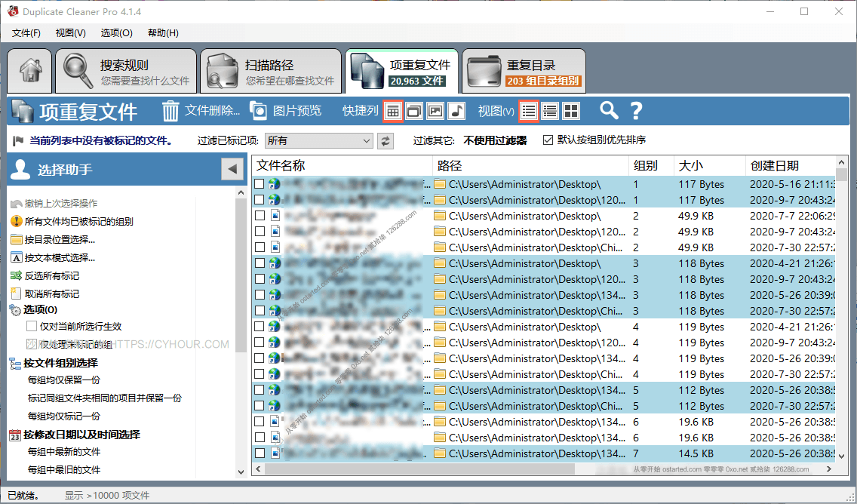Click 按目录位置选择...
The image size is (857, 504).
click(x=53, y=239)
